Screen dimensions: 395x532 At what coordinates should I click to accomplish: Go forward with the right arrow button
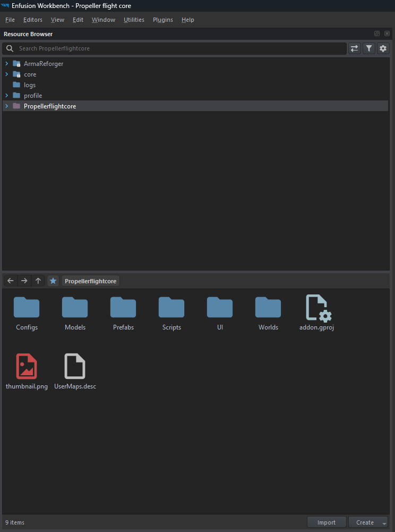click(x=24, y=281)
